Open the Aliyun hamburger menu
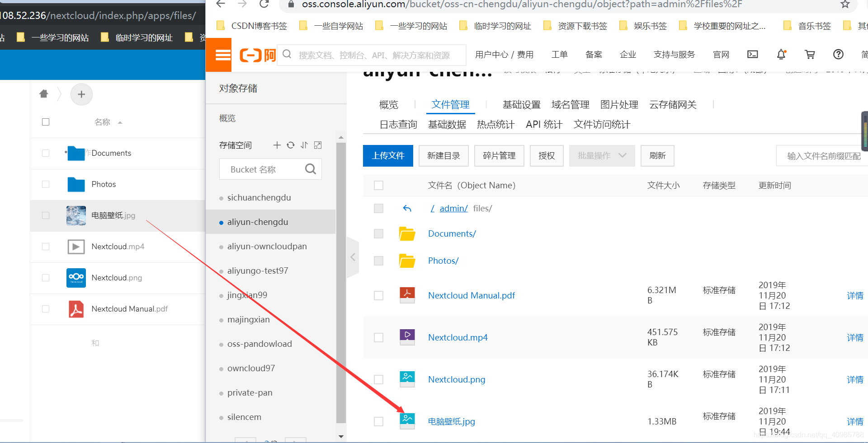This screenshot has height=443, width=868. click(x=223, y=55)
